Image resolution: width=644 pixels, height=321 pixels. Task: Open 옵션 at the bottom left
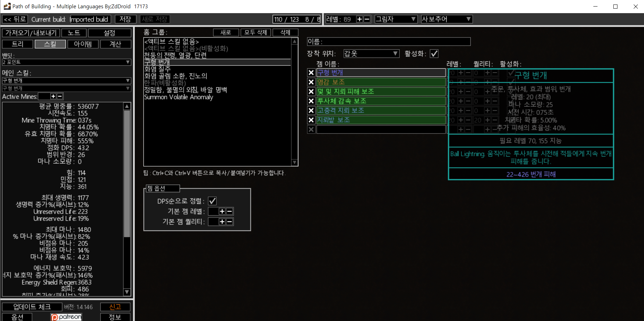(x=17, y=317)
